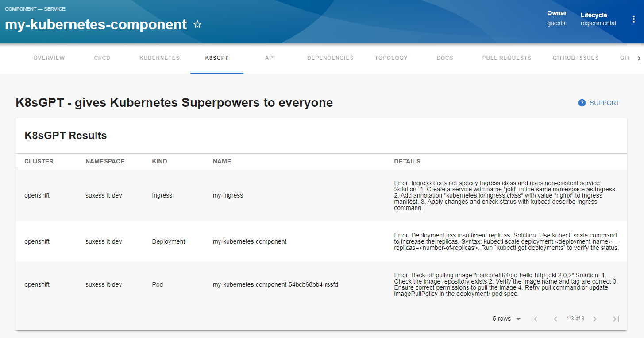The height and width of the screenshot is (338, 644).
Task: Open the SUPPORT link
Action: 605,102
